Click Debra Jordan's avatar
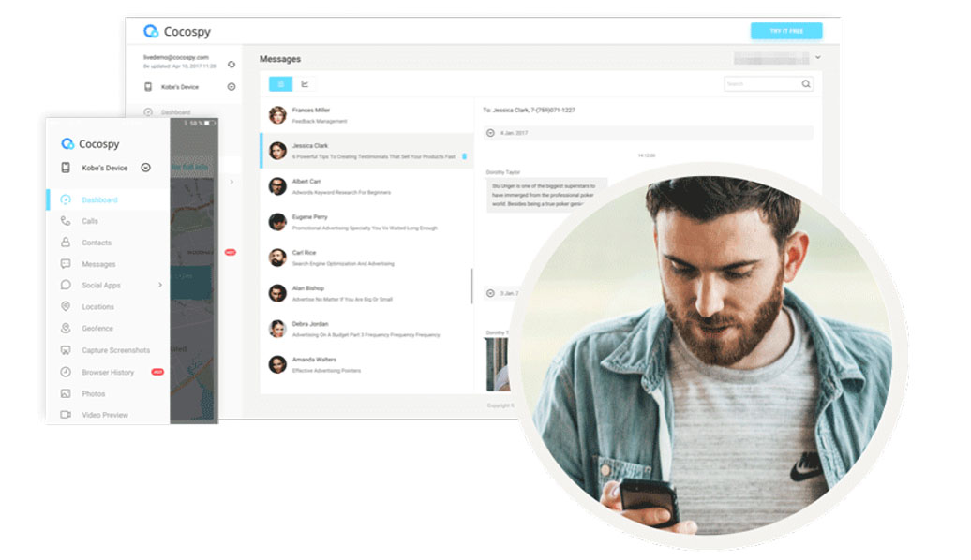Image resolution: width=971 pixels, height=560 pixels. pos(277,329)
